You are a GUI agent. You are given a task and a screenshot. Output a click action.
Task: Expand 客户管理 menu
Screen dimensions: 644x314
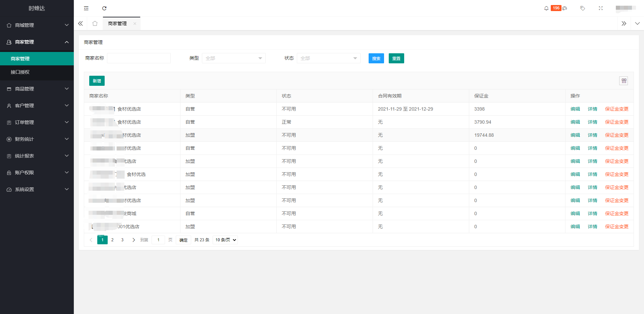(x=67, y=106)
